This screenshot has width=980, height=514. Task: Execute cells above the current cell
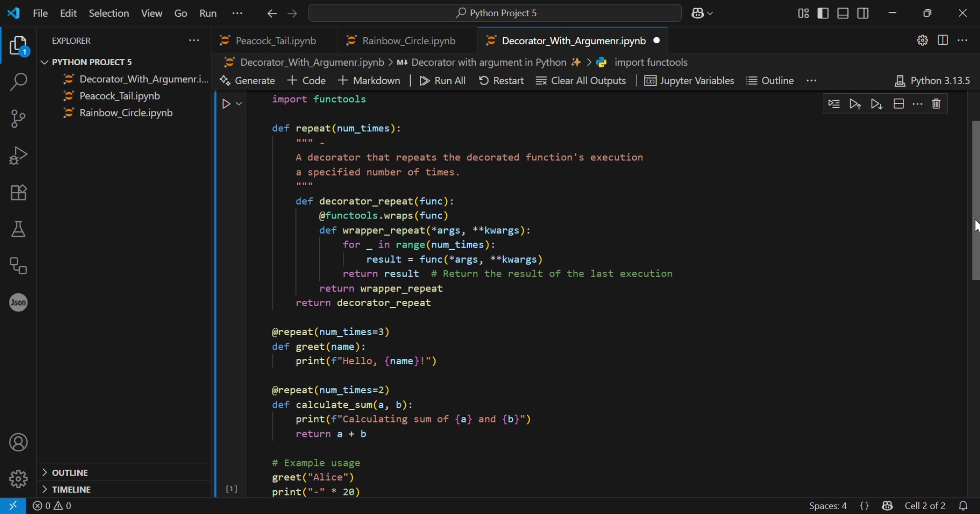point(855,104)
